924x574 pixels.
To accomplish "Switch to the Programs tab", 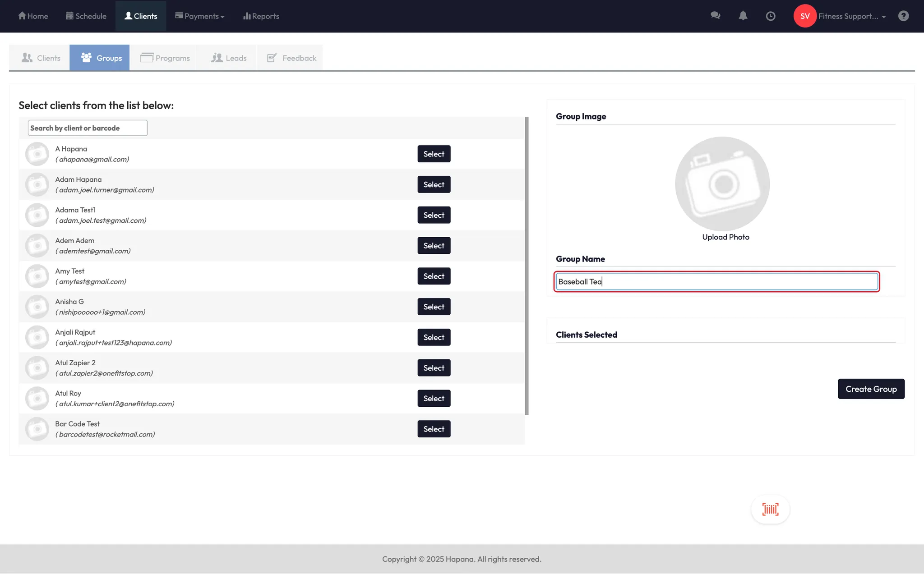I will click(165, 58).
